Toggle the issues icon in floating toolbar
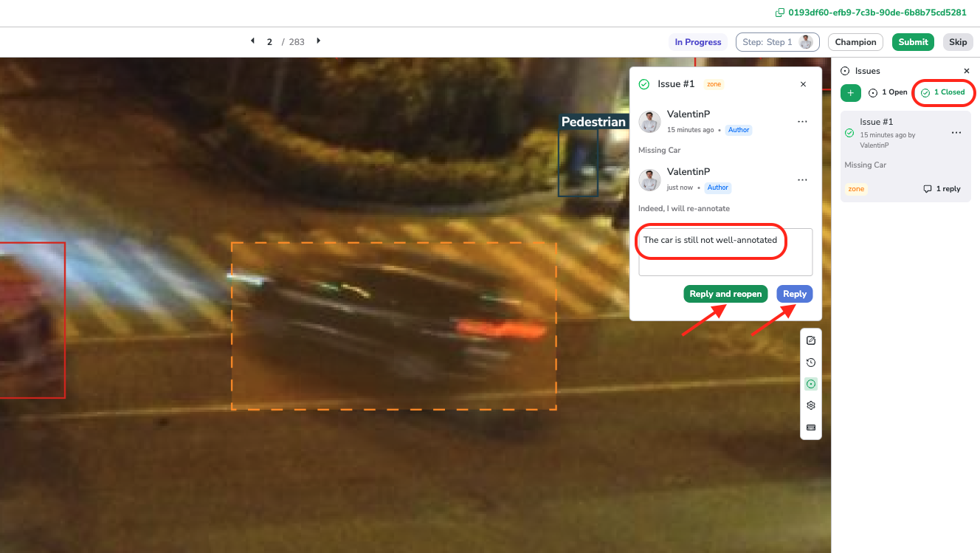Screen dimensions: 980x553 [811, 384]
